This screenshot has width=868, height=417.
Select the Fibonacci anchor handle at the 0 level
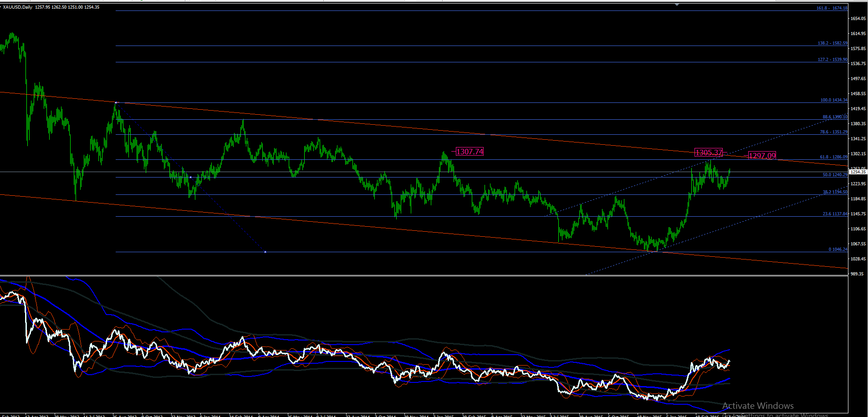265,252
